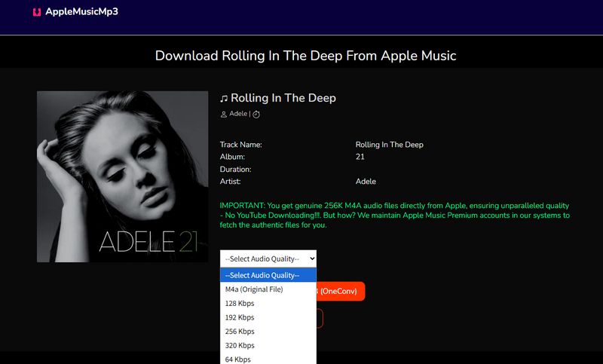603x364 pixels.
Task: Click the Artist value Adele
Action: (366, 181)
